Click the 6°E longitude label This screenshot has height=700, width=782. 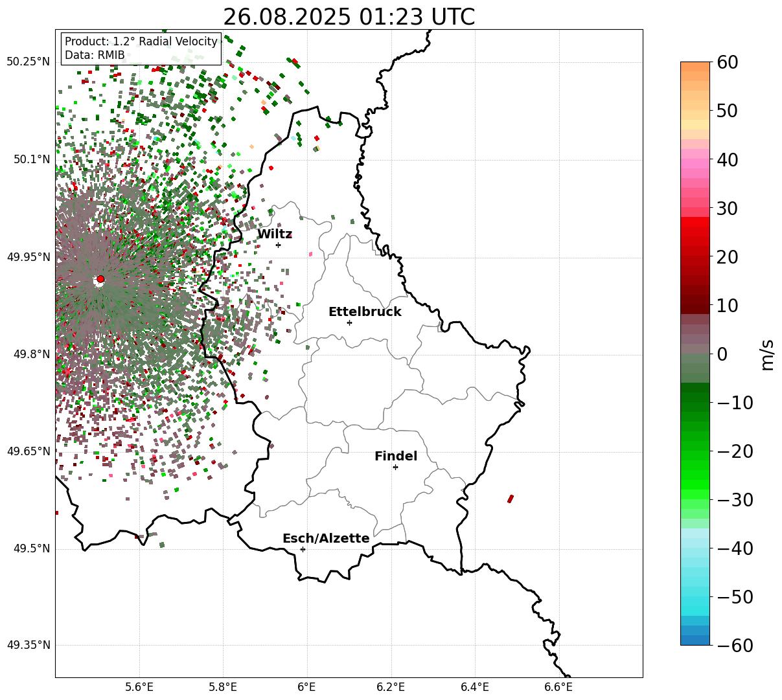[307, 688]
